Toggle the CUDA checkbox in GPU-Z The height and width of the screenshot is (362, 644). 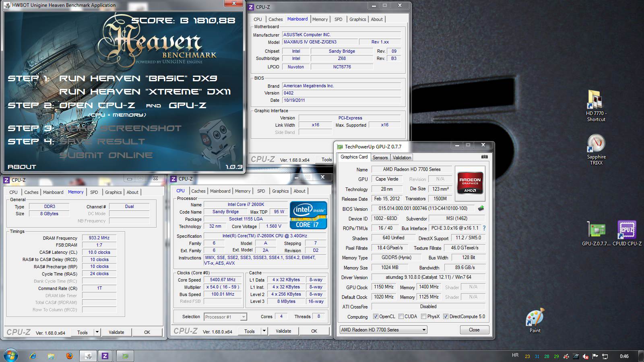[x=401, y=317]
